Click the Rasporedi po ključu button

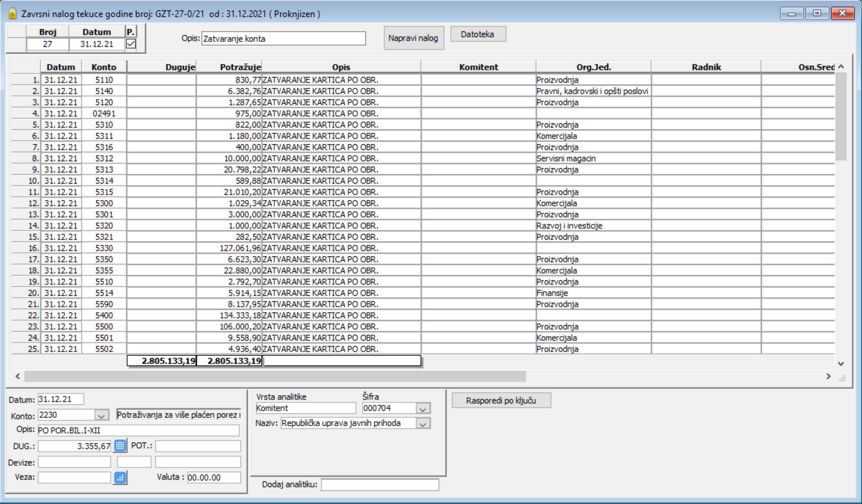pos(501,400)
